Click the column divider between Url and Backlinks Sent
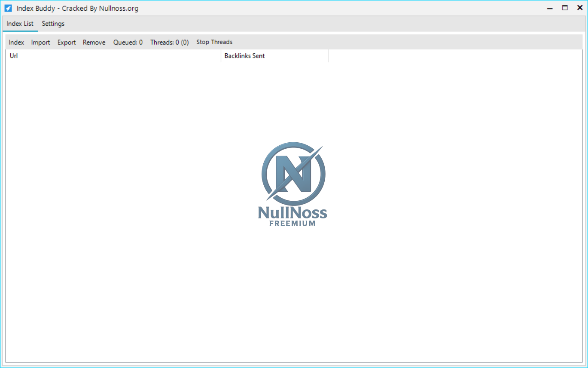The width and height of the screenshot is (588, 368). (221, 55)
